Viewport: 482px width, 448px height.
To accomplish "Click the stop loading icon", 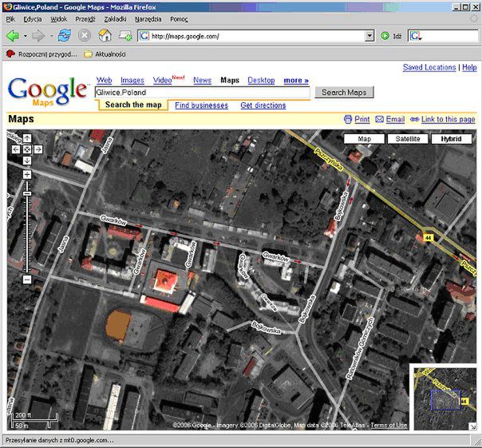I will tap(85, 36).
